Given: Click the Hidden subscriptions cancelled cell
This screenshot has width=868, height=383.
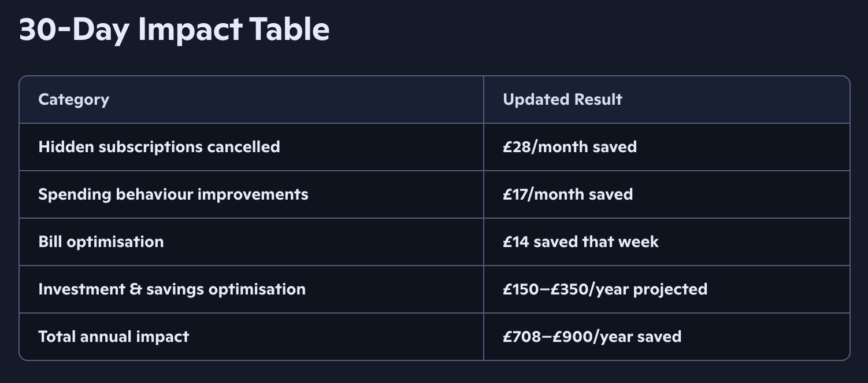Looking at the screenshot, I should [251, 147].
